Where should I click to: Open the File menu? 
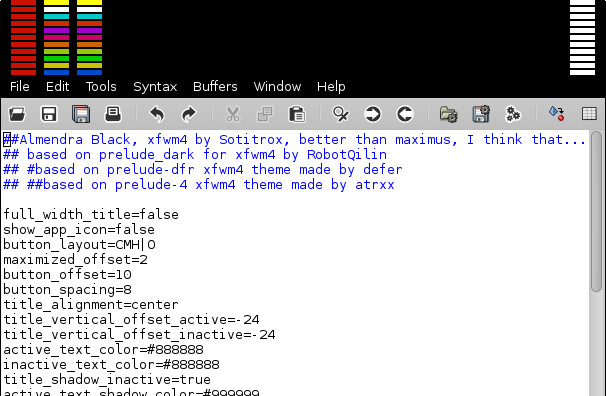[20, 87]
